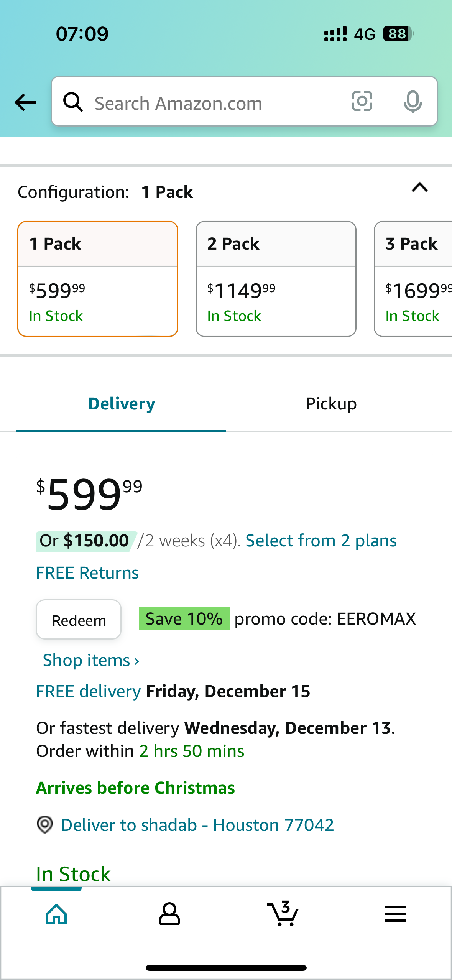Open shopping cart with 3 items
The height and width of the screenshot is (980, 452).
283,913
